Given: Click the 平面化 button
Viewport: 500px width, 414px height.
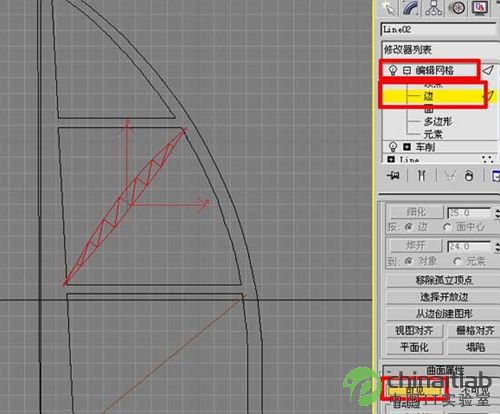Looking at the screenshot, I should [x=414, y=347].
